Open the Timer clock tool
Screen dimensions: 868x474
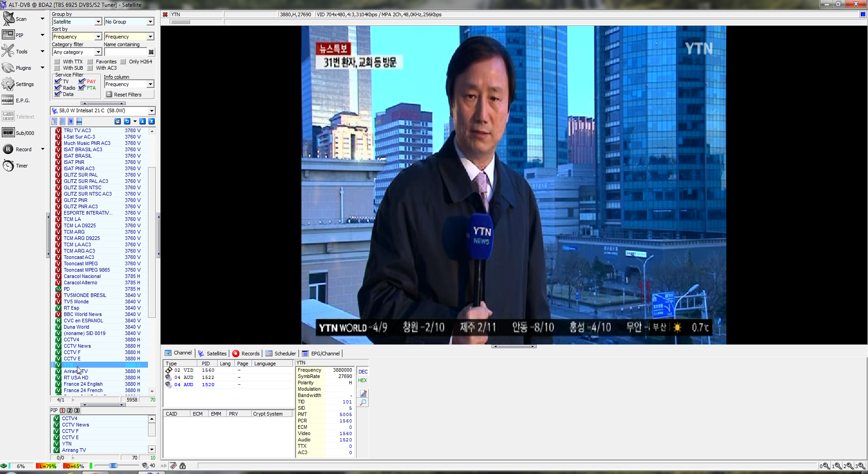(15, 166)
